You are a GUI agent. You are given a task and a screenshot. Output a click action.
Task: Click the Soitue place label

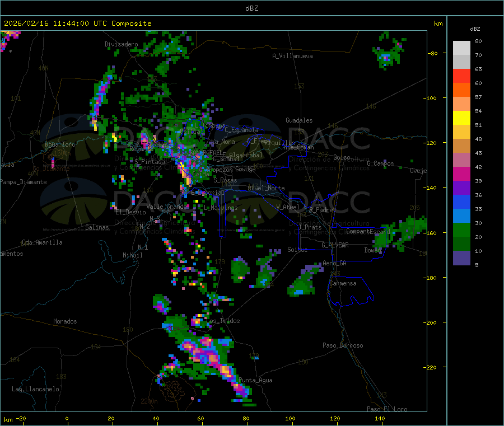click(297, 250)
